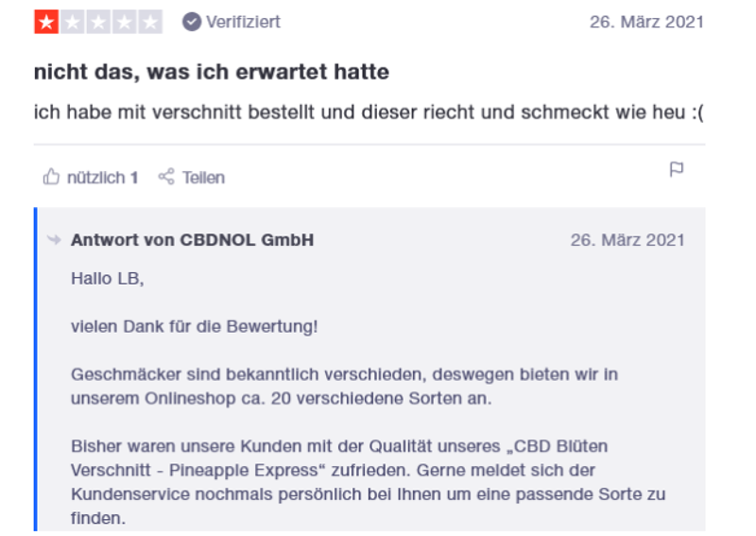Click the reply arrow icon before Antwort
Screen dimensions: 756x536
coord(54,240)
